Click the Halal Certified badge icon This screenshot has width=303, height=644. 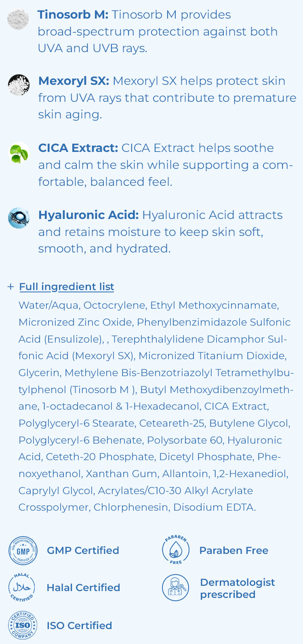tap(22, 587)
